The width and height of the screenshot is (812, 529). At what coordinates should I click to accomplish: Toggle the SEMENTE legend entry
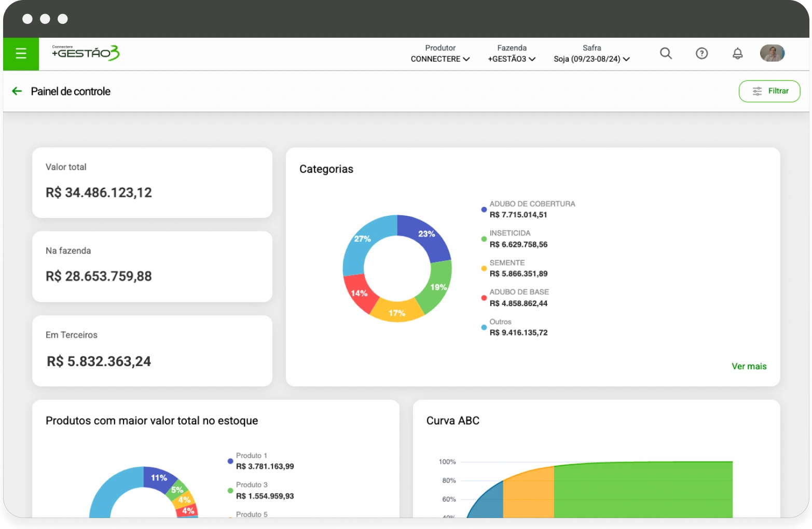507,263
